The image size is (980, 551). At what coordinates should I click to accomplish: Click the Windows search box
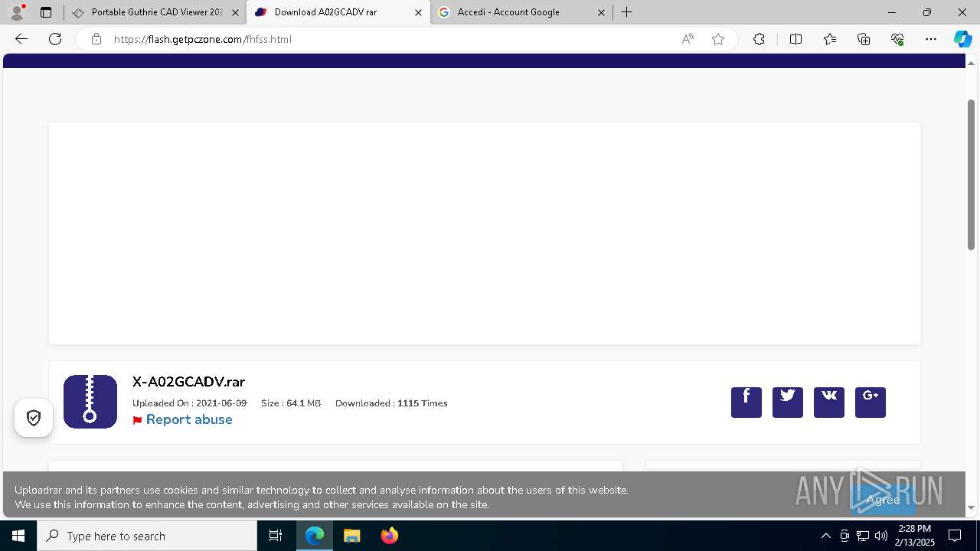point(147,536)
